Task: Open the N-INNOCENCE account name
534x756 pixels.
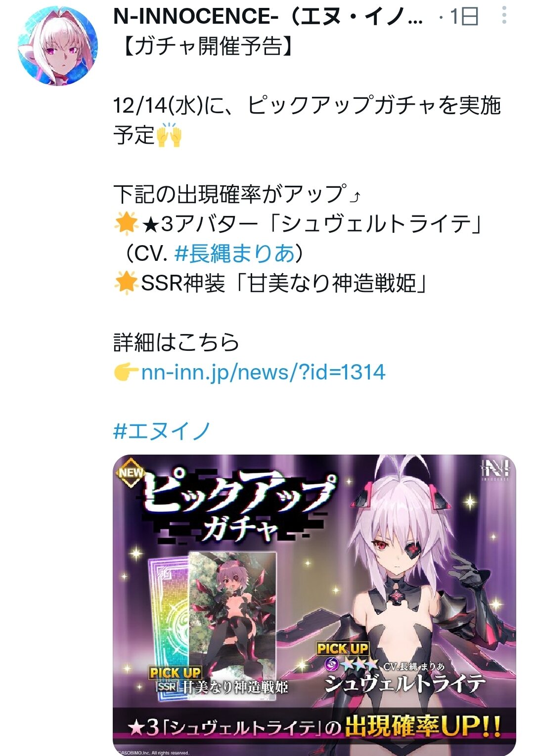Action: (x=268, y=16)
